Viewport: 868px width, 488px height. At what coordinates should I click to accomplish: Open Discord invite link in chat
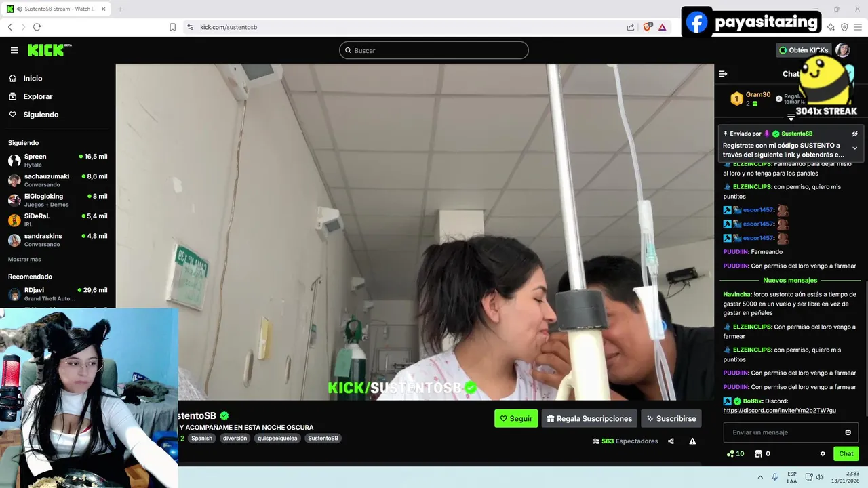click(779, 411)
